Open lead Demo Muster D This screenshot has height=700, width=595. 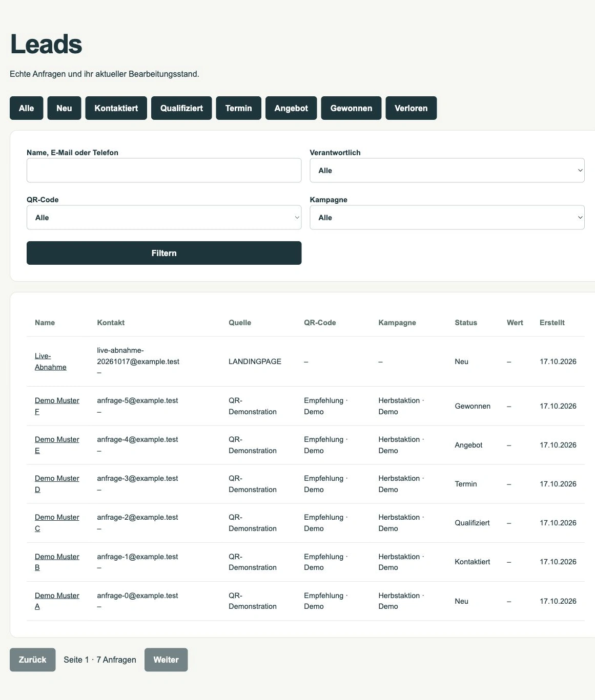pyautogui.click(x=57, y=484)
